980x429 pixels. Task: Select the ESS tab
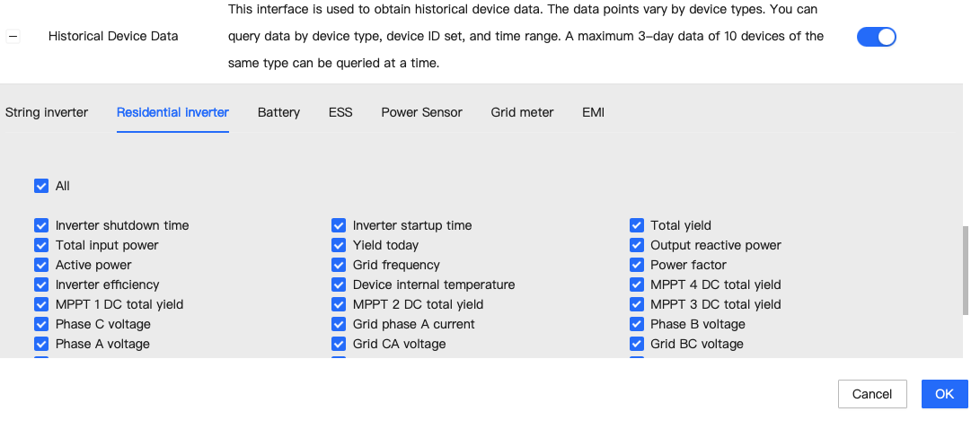(340, 113)
